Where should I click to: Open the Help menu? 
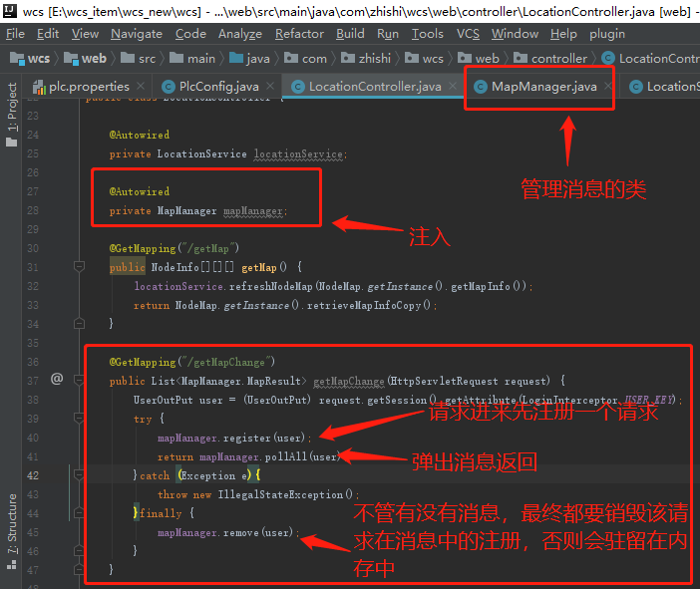[563, 34]
